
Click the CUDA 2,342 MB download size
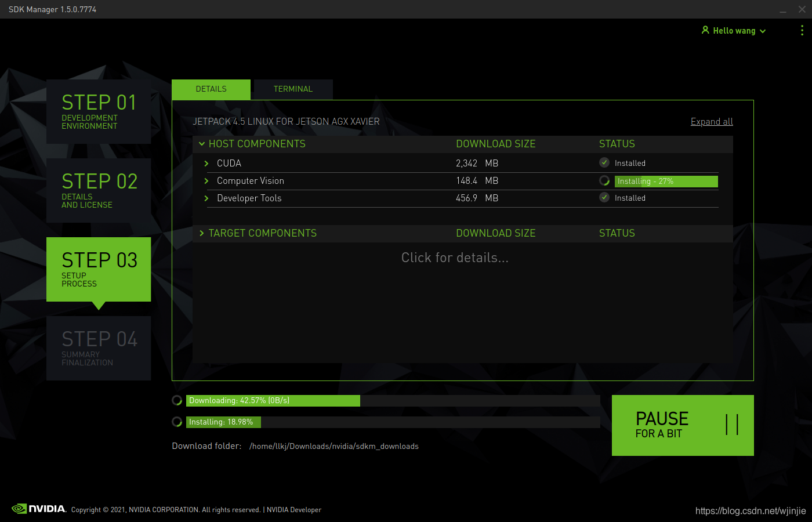point(477,164)
